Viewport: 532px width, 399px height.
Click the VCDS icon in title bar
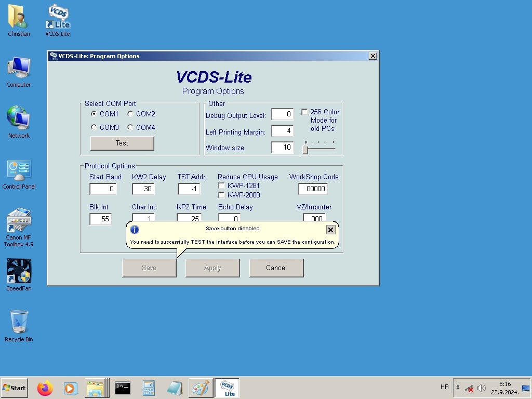54,56
